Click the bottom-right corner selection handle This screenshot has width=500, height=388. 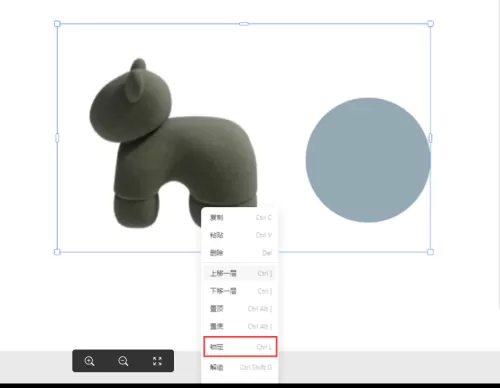[430, 252]
